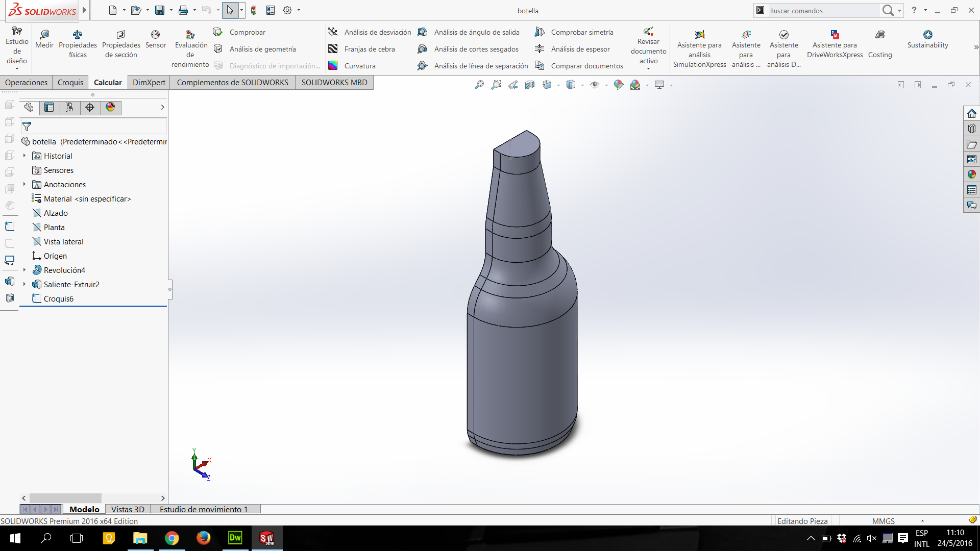This screenshot has height=551, width=980.
Task: Toggle Franjas de cebra display
Action: (361, 49)
